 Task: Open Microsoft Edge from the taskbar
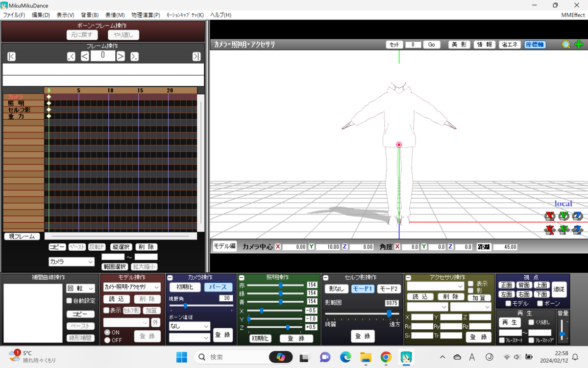[345, 357]
